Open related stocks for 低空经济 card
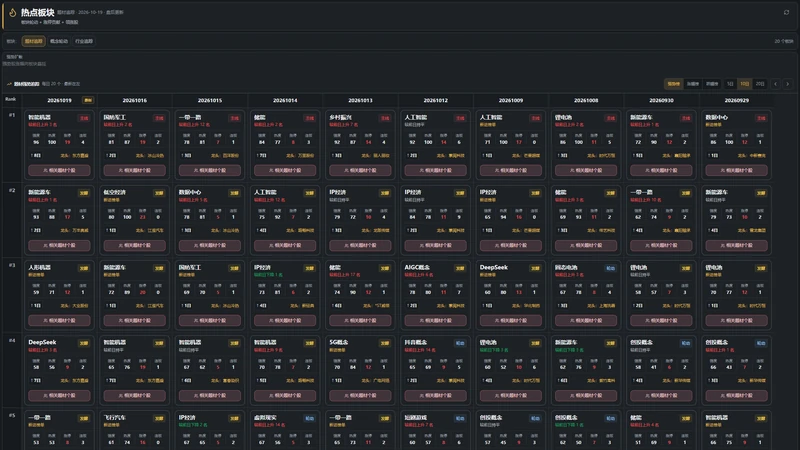 click(135, 245)
